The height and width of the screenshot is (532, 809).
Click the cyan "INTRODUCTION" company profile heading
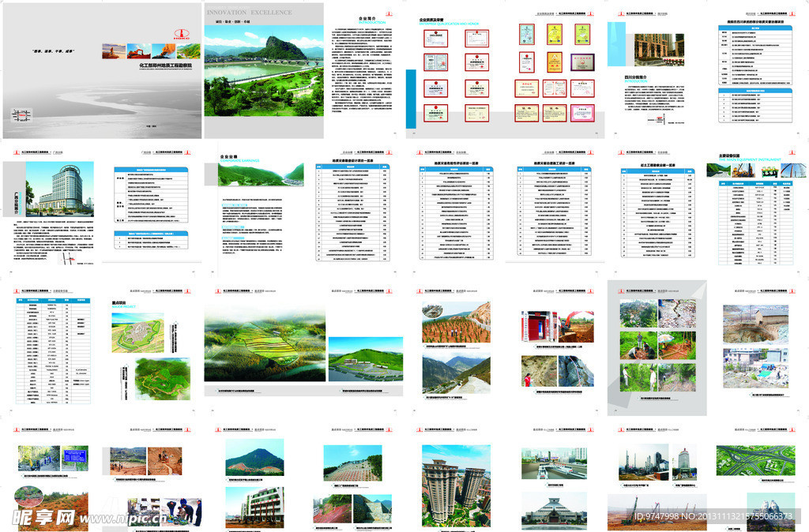coord(372,23)
